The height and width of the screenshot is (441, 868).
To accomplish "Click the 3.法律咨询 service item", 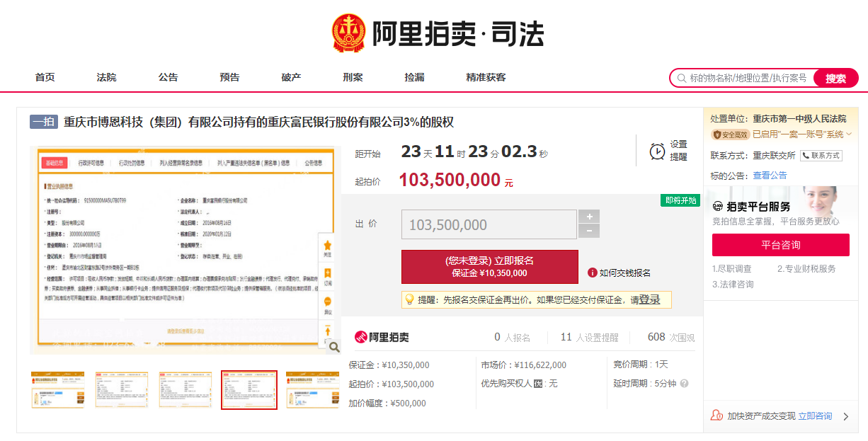I will [x=733, y=284].
